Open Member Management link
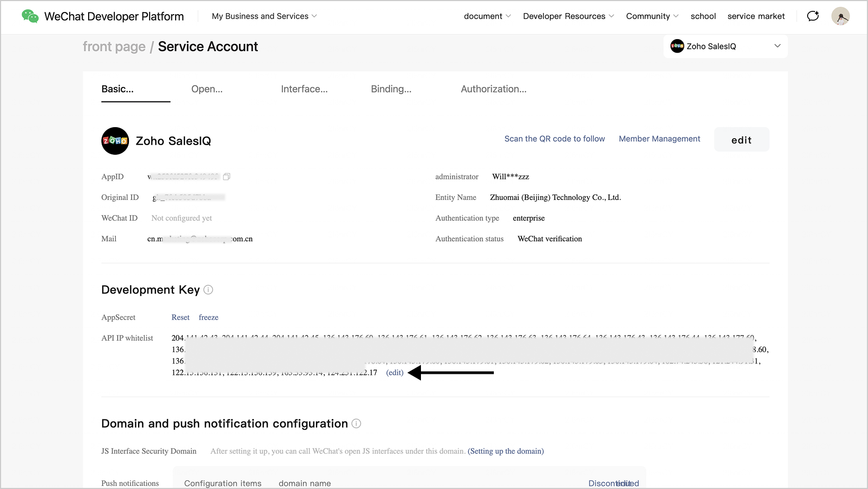 tap(659, 139)
